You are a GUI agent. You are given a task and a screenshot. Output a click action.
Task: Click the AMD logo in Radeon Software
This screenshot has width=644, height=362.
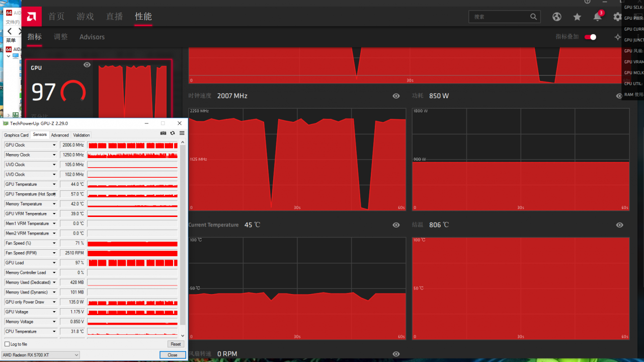[32, 16]
